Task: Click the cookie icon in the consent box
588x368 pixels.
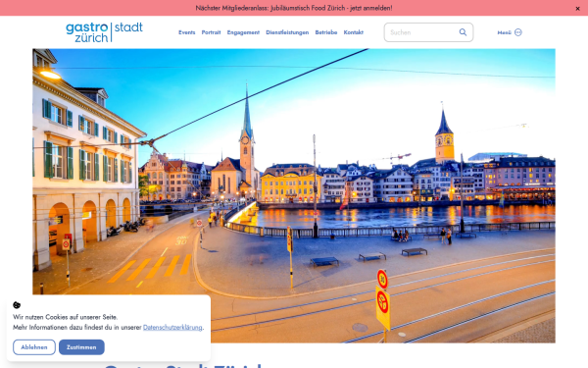Action: pyautogui.click(x=17, y=305)
